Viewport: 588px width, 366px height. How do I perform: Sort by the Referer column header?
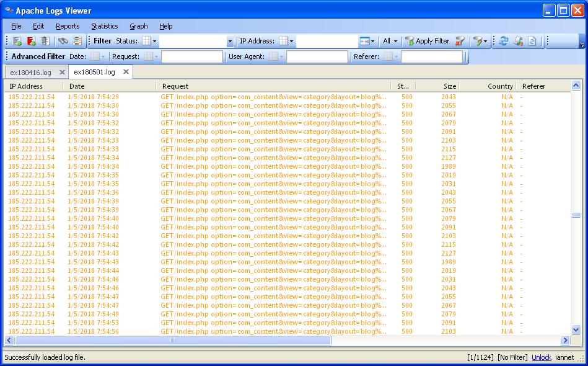(543, 86)
